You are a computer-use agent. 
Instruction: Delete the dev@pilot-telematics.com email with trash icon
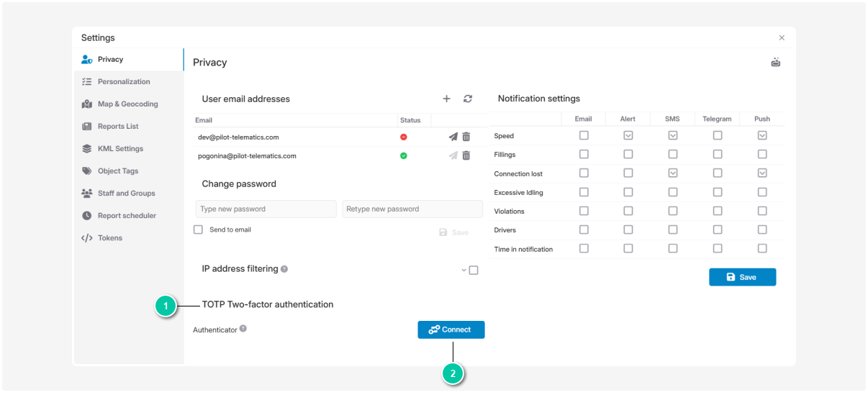click(x=466, y=137)
